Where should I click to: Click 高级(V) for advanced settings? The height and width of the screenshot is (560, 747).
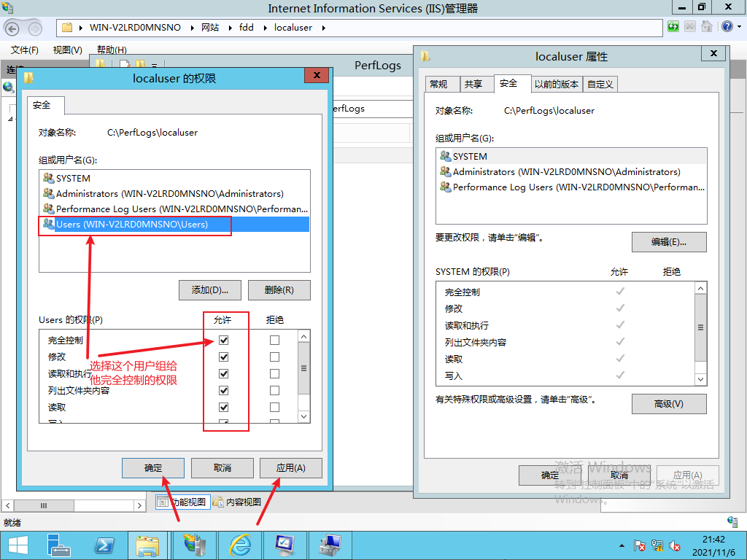[x=669, y=404]
